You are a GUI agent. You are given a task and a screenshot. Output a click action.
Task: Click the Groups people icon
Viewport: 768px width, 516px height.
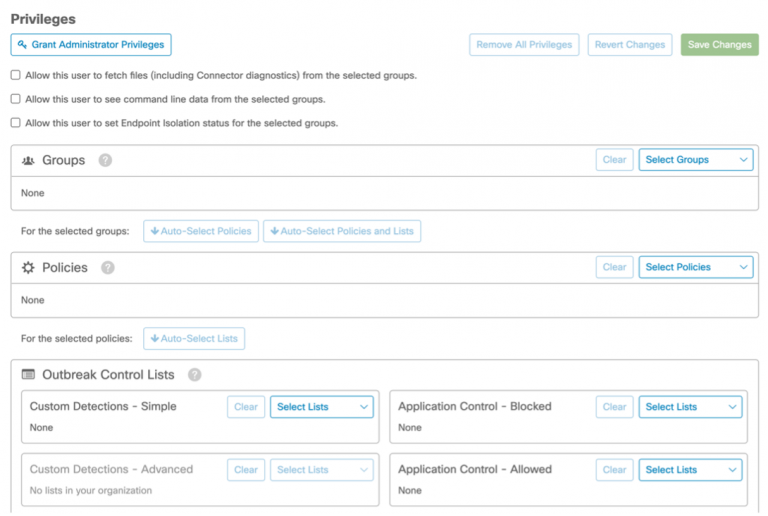28,160
